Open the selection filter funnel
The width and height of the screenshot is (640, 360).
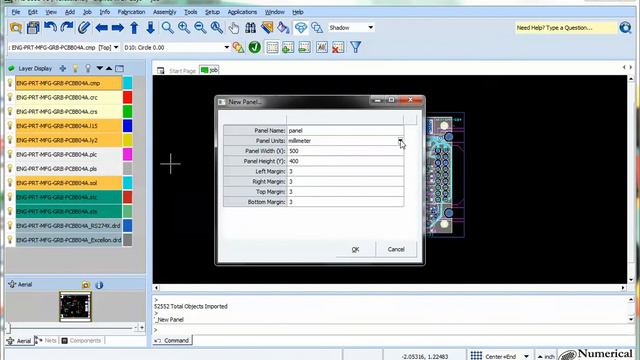[356, 47]
